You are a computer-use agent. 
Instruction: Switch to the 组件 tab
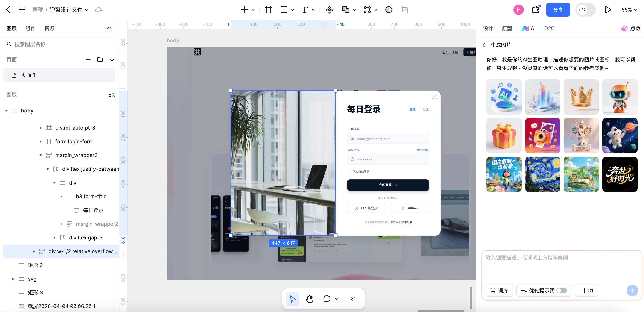coord(30,29)
